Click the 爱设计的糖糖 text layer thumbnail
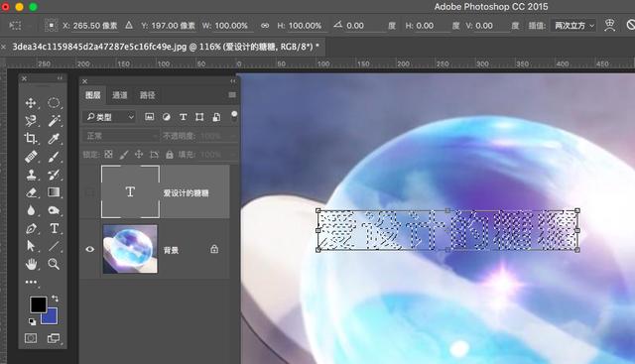The image size is (635, 364). (x=130, y=191)
